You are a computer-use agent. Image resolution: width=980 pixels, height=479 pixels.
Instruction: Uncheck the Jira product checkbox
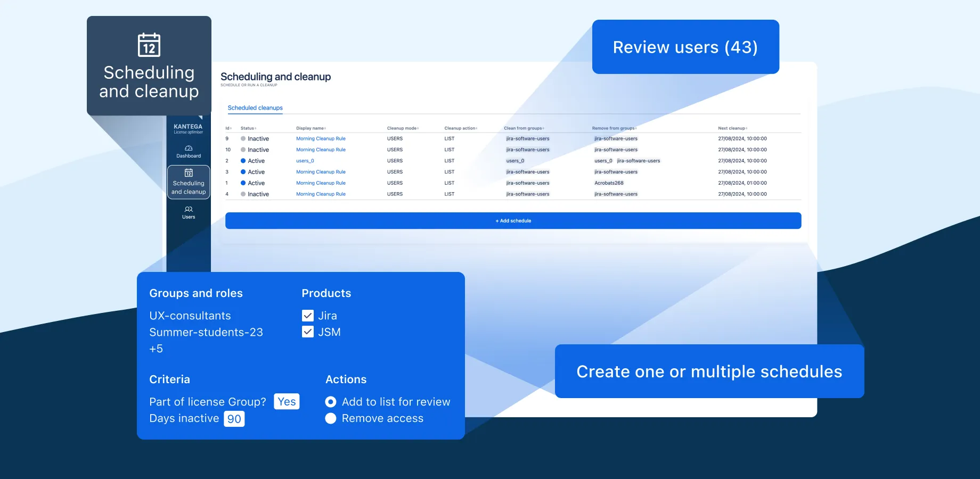point(308,315)
